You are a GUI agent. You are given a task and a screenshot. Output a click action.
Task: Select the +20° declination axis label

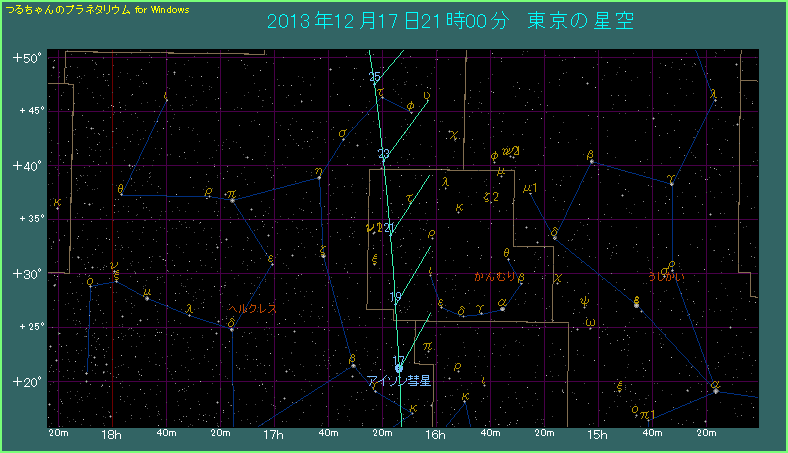pyautogui.click(x=26, y=381)
